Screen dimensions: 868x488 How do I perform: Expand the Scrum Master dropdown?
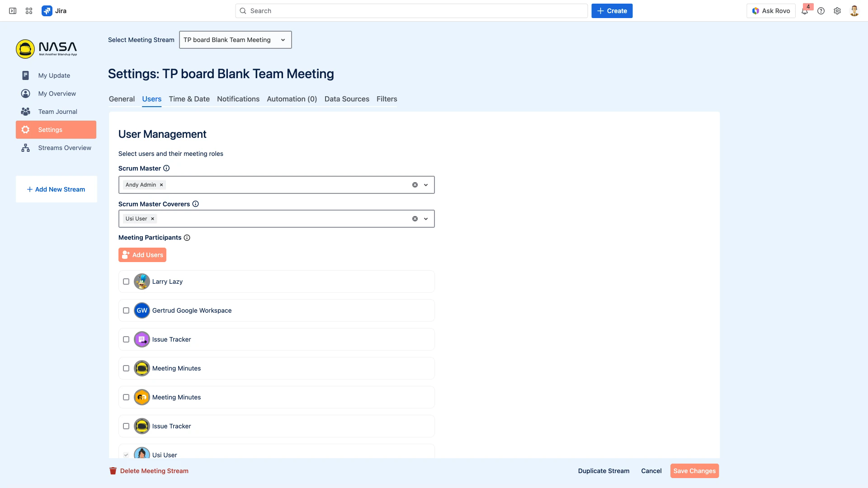(425, 184)
